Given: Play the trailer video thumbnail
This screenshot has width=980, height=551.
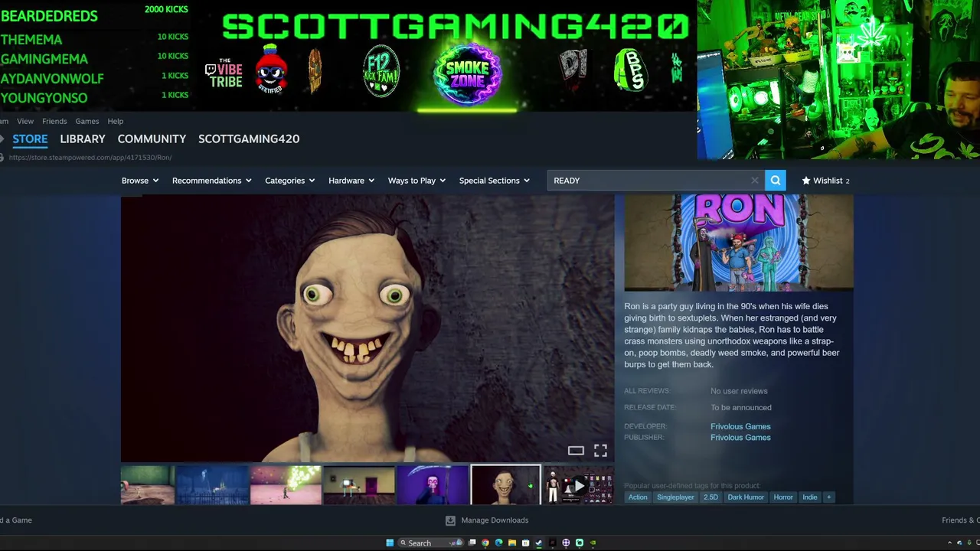Looking at the screenshot, I should pyautogui.click(x=579, y=485).
